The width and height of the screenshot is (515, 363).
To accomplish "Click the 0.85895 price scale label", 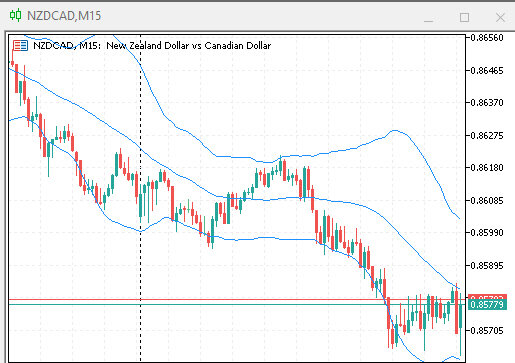I will tap(487, 266).
